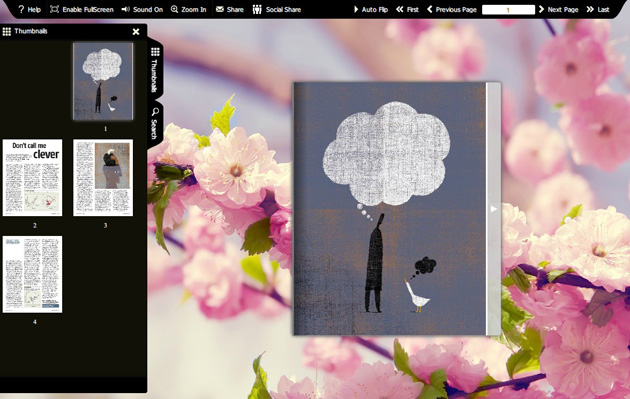Open the Help option
Viewport: 630px width, 399px height.
(29, 9)
